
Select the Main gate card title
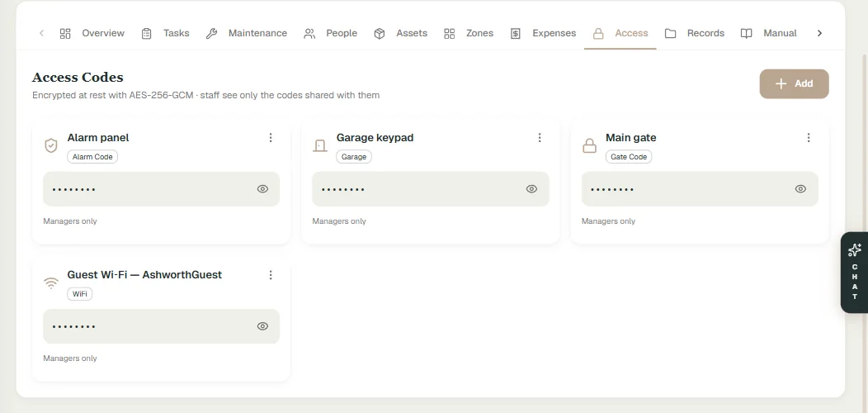[631, 137]
